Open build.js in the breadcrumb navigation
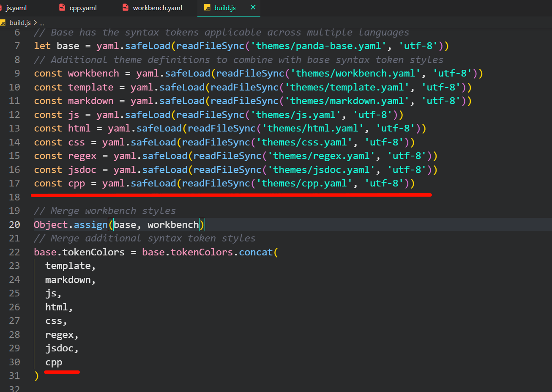552x392 pixels. pyautogui.click(x=19, y=22)
